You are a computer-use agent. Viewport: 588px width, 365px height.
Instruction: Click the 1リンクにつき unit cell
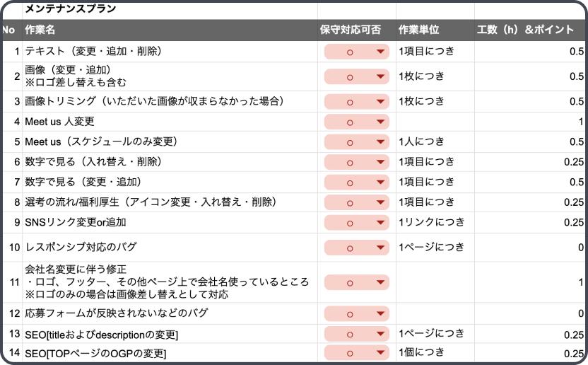tap(434, 222)
